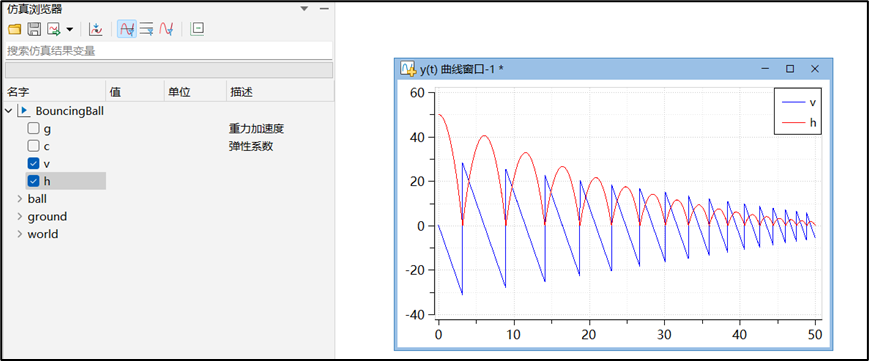Click the gray progress bar below search
869x361 pixels.
pos(168,70)
